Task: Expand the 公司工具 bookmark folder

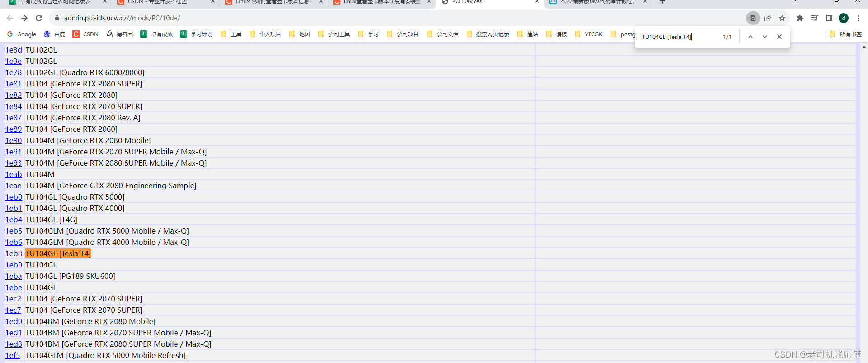Action: click(334, 34)
